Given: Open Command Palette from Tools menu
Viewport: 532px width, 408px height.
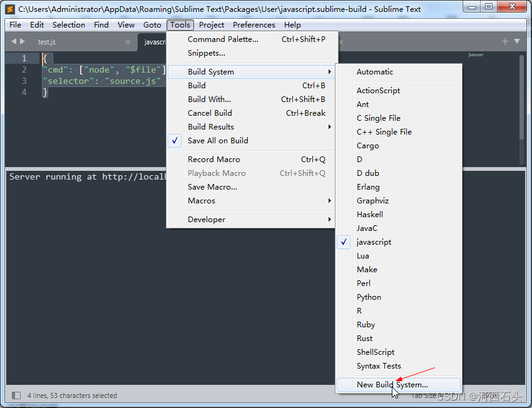Looking at the screenshot, I should tap(252, 39).
